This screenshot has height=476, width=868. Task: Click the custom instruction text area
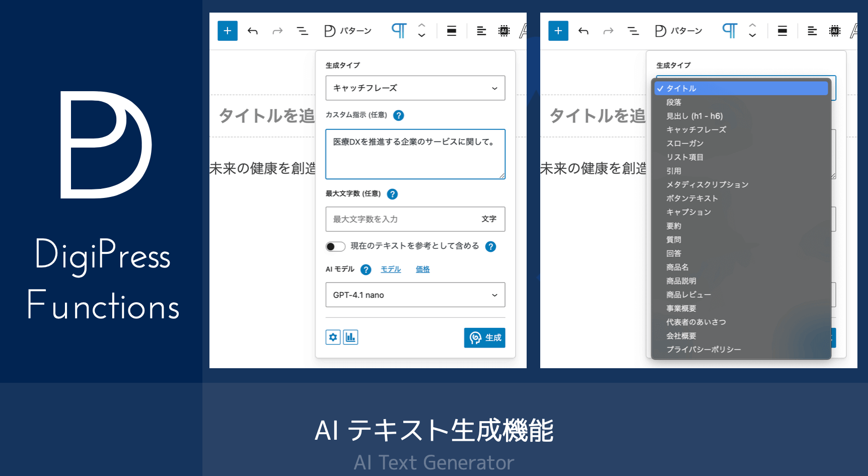pyautogui.click(x=415, y=154)
